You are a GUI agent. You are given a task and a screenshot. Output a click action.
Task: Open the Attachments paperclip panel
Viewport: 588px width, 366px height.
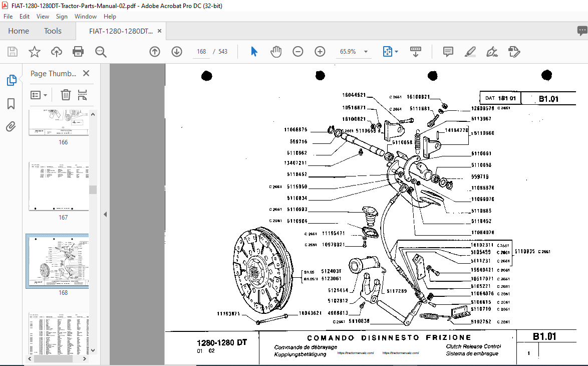[11, 127]
